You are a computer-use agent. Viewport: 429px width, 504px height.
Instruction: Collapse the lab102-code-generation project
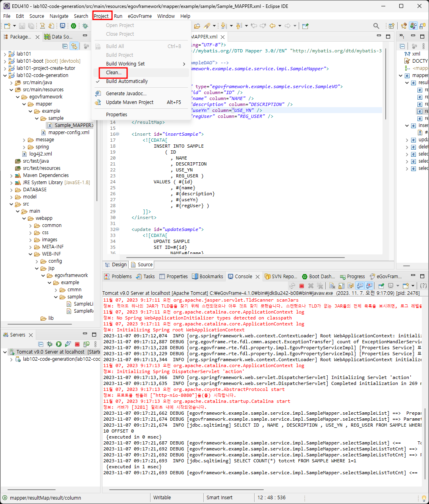click(x=5, y=75)
